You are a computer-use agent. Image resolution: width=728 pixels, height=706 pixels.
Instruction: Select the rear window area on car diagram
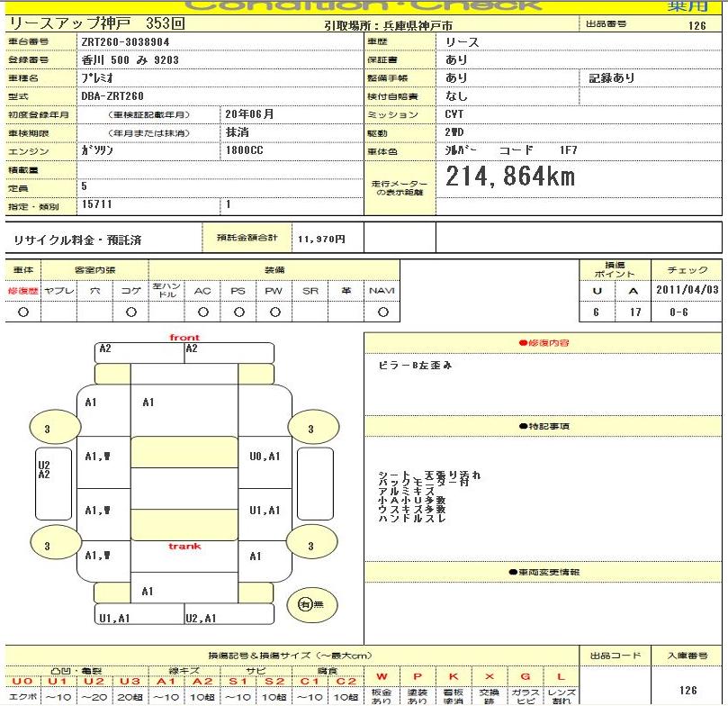184,525
